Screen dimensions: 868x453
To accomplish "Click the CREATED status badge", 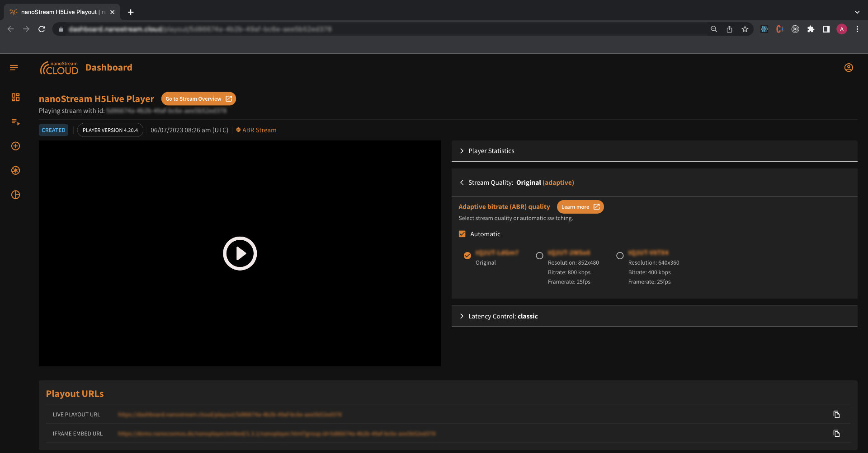I will (53, 130).
